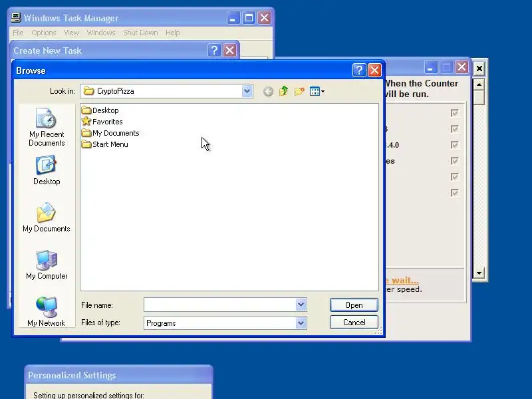Click the black X close button at far right

tap(479, 68)
